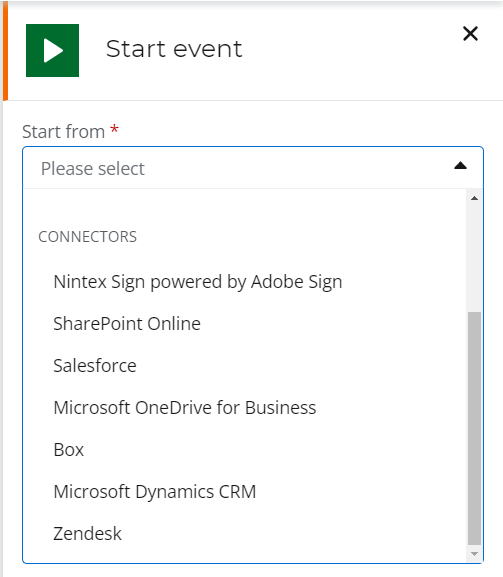Pick Microsoft OneDrive for Business option

(x=185, y=408)
